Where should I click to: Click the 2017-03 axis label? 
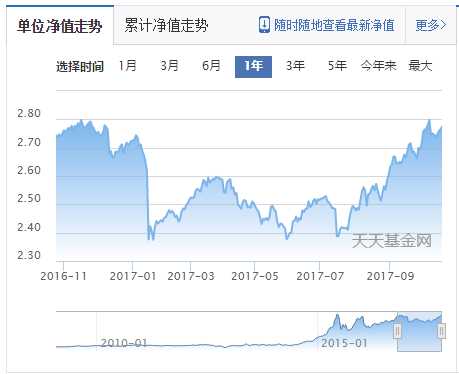pos(191,276)
